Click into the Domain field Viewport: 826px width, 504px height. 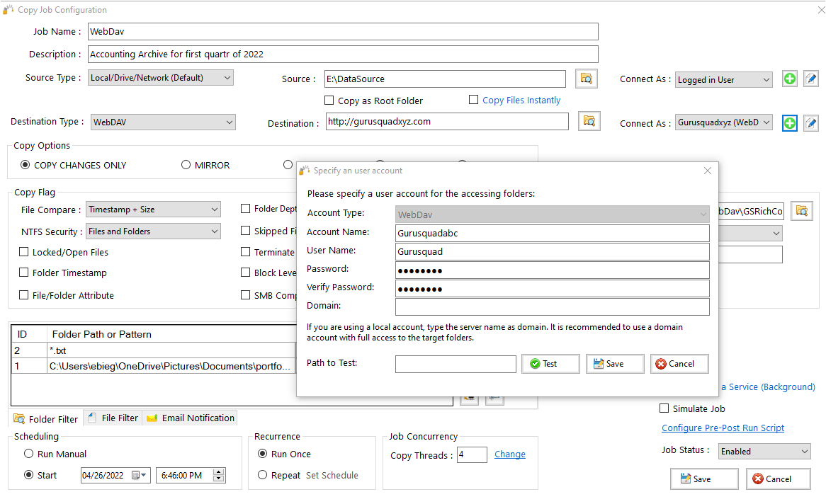click(552, 307)
